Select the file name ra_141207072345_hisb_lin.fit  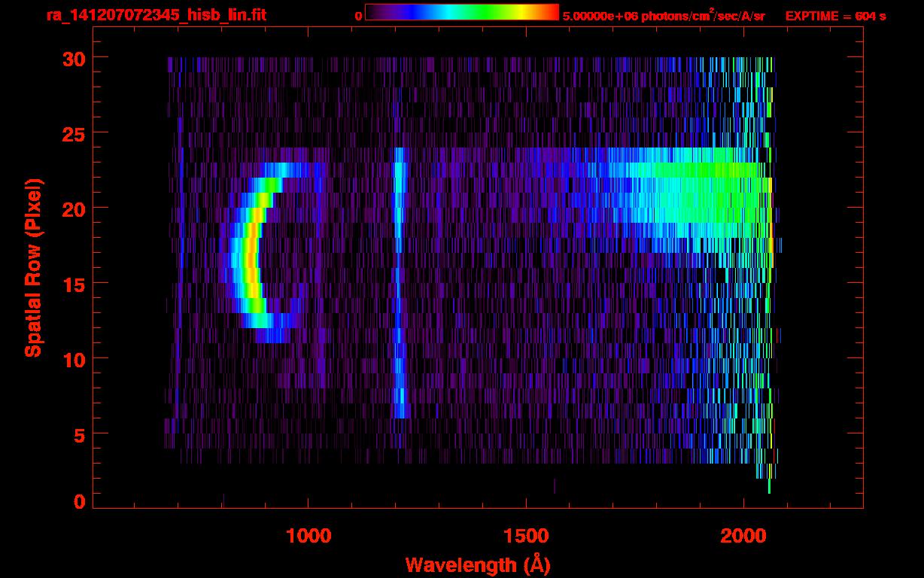156,15
